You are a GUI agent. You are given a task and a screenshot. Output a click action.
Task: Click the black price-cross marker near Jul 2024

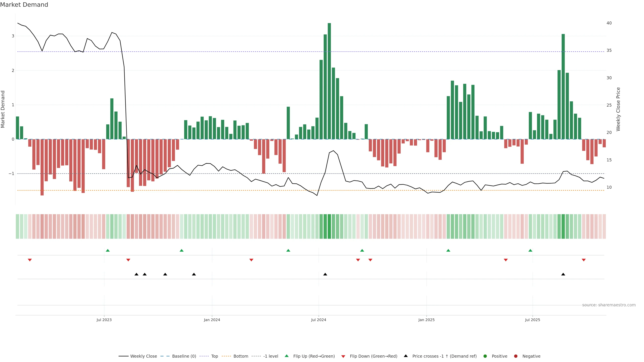click(x=325, y=274)
